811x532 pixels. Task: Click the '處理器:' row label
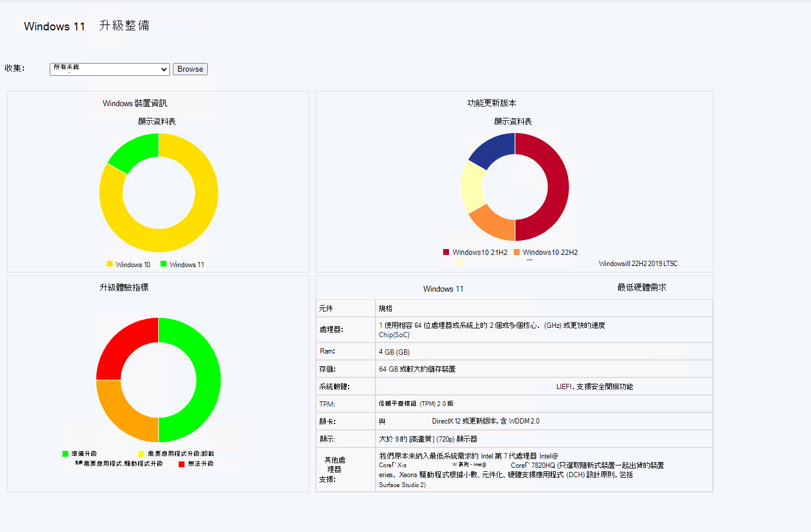tap(332, 330)
